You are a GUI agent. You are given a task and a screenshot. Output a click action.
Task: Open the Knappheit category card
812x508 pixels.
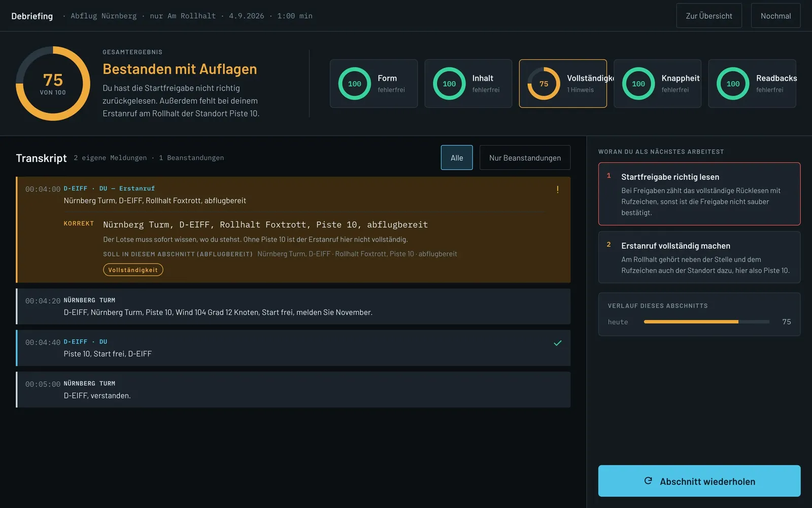click(x=657, y=84)
